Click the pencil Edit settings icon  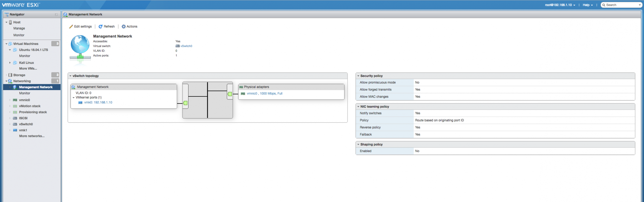[x=71, y=26]
